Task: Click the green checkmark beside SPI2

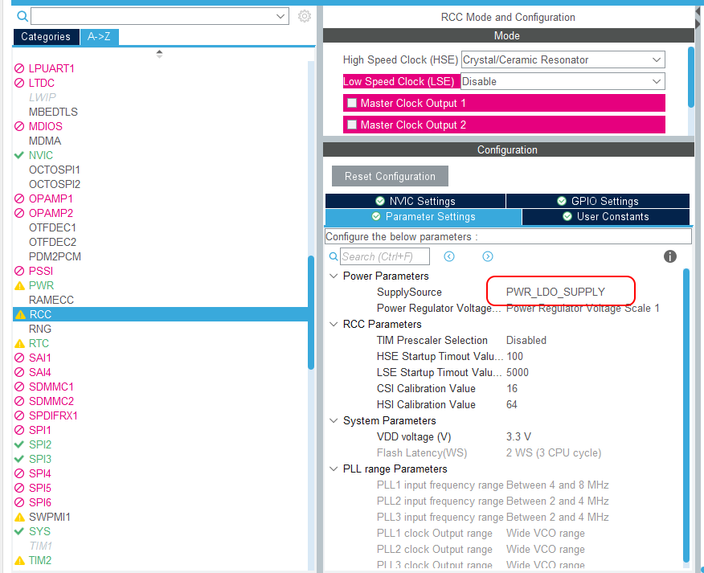Action: point(19,445)
